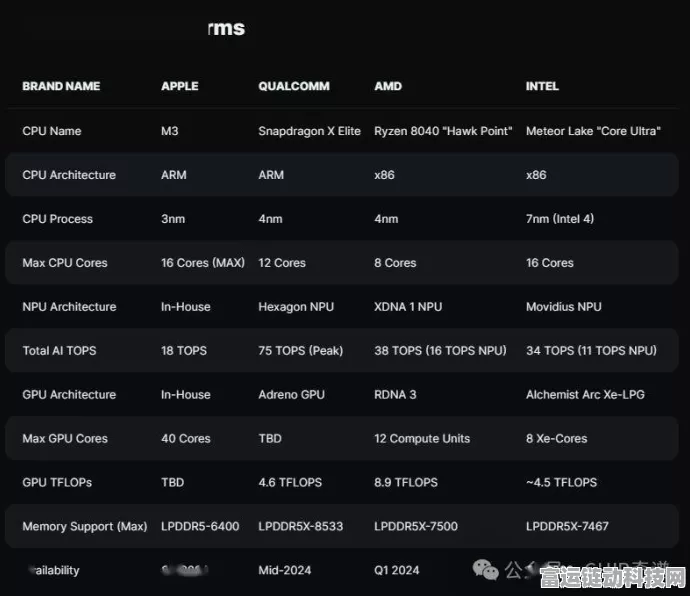Screen dimensions: 690x596
Task: Select the M3 cell
Action: (x=170, y=131)
